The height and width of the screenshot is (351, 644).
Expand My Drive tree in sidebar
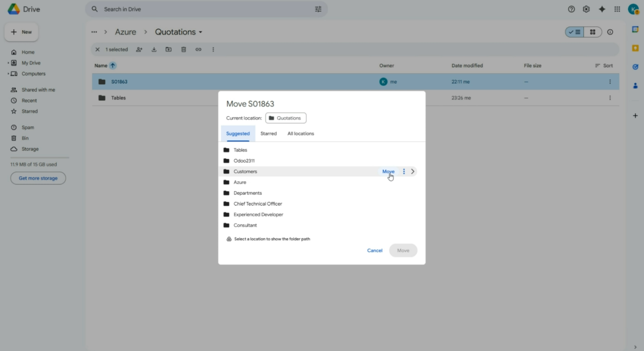pos(9,63)
